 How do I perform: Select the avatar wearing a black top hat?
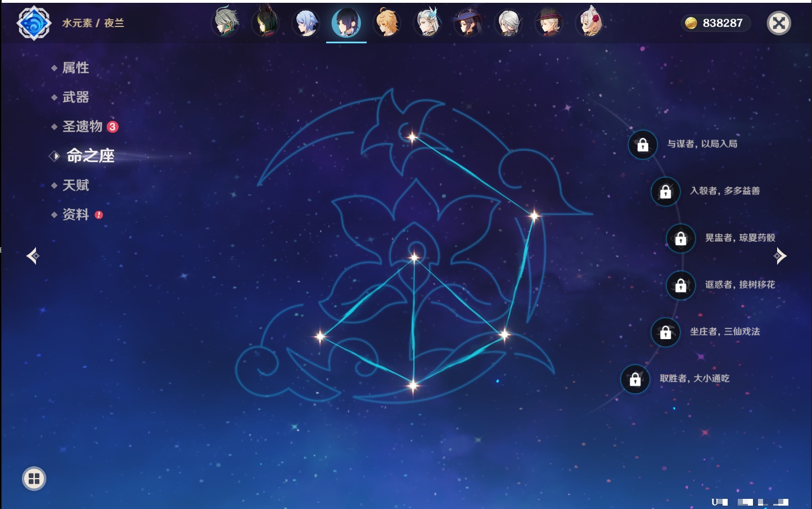549,22
